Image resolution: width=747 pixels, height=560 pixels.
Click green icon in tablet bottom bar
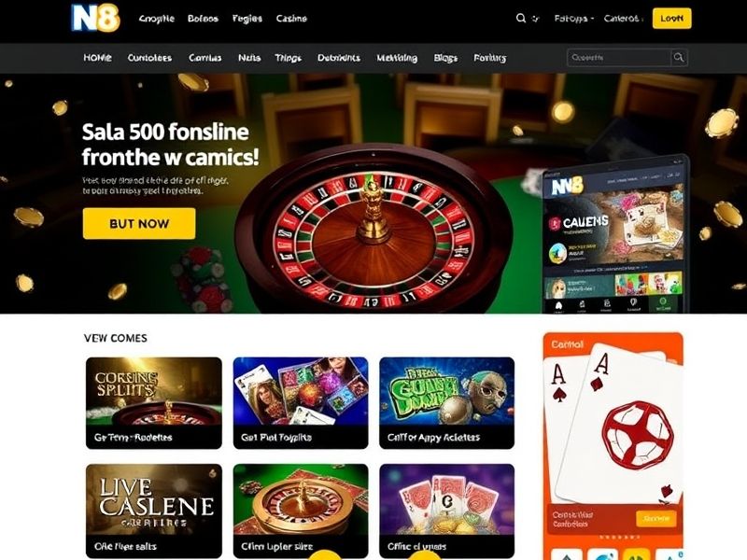(662, 303)
